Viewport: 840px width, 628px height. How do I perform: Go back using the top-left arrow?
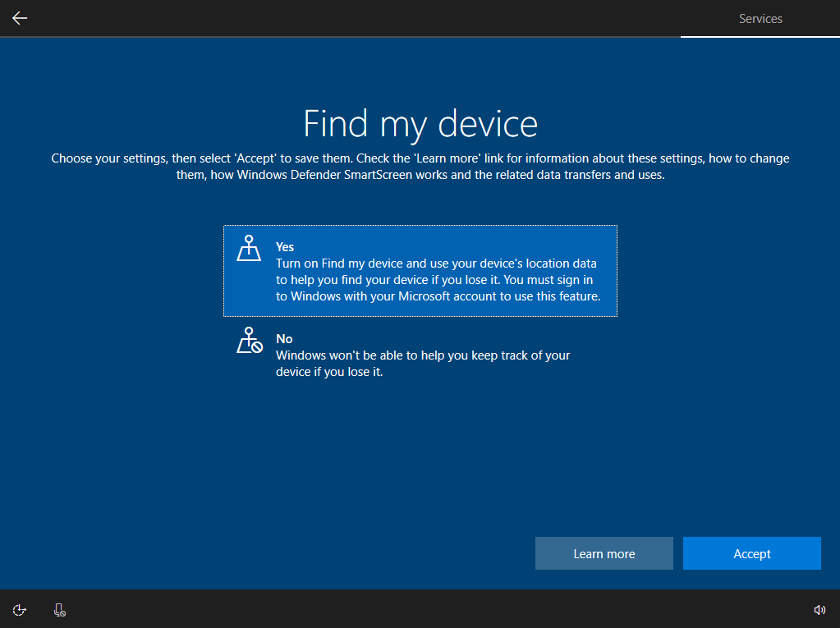pos(20,18)
